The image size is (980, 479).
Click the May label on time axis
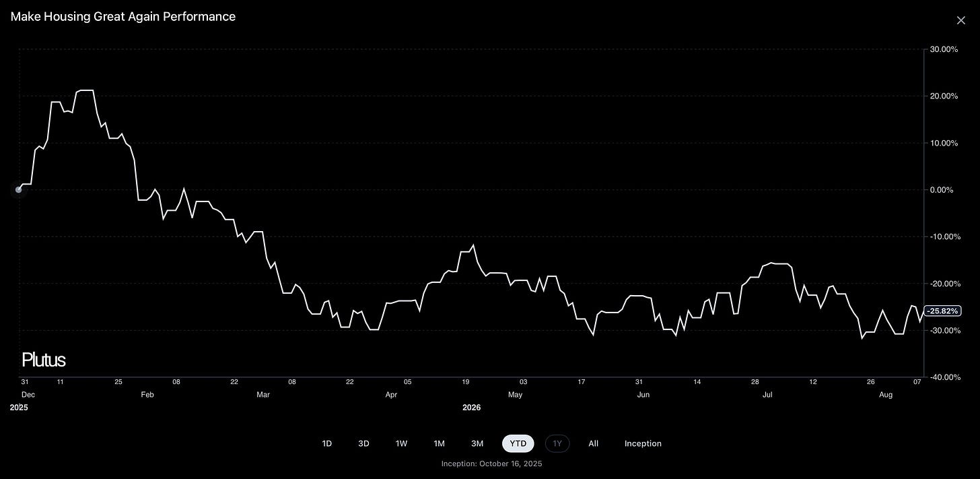pyautogui.click(x=515, y=395)
